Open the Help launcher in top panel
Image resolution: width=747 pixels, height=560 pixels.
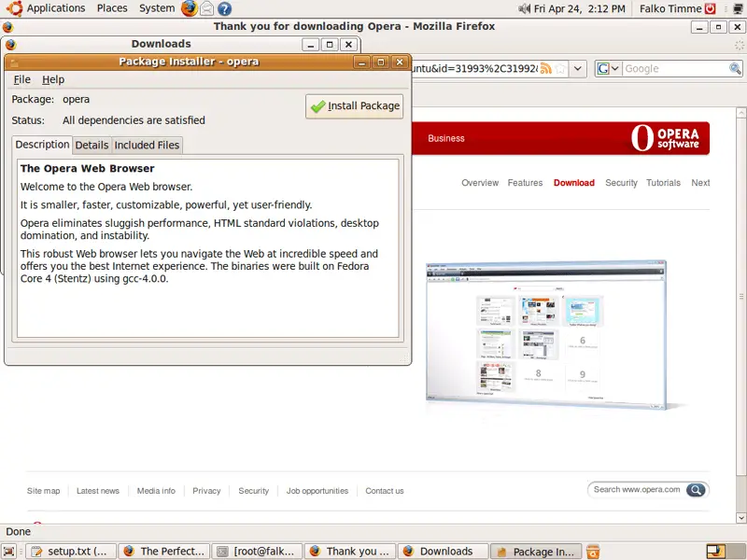[x=224, y=8]
